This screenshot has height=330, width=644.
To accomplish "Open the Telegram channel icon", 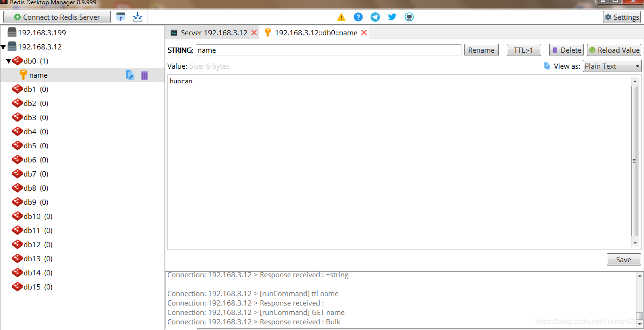I will pos(375,17).
